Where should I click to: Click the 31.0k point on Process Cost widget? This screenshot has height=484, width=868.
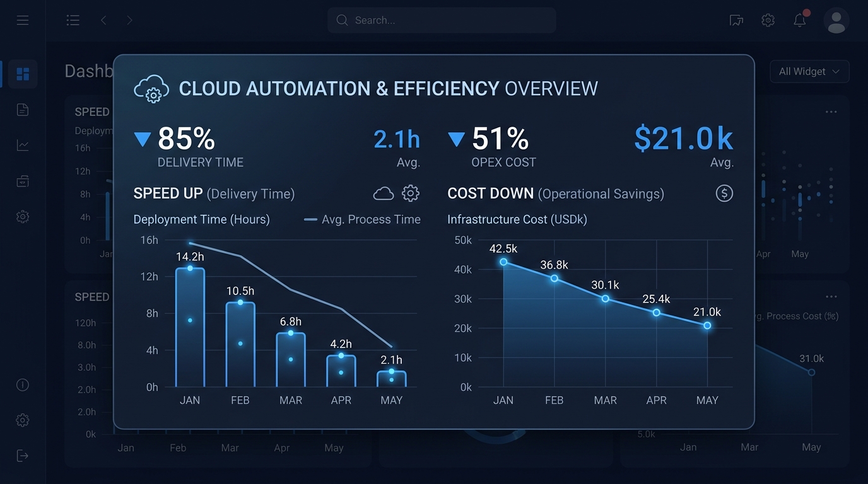click(812, 372)
